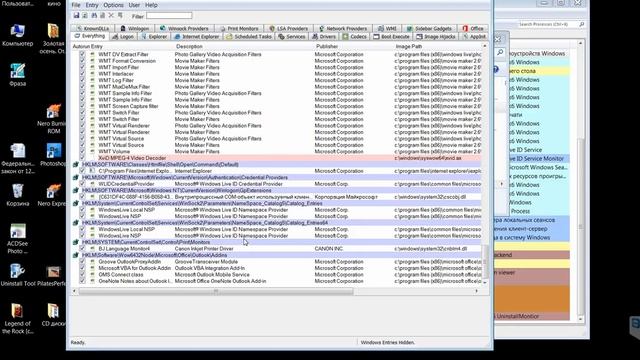Viewport: 640px width, 360px height.
Task: Switch to the Logon tab
Action: coord(122,37)
